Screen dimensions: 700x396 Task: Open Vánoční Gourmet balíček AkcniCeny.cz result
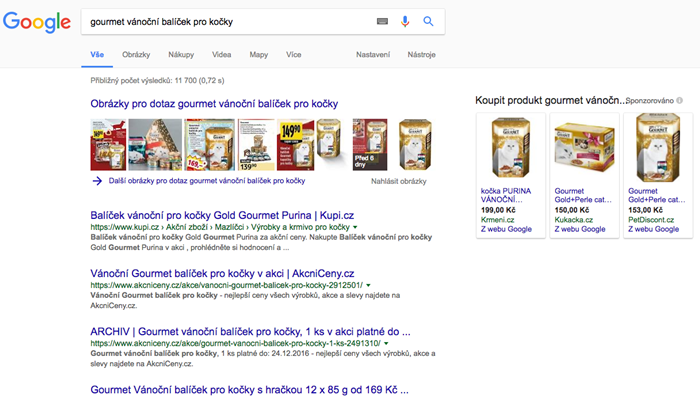pyautogui.click(x=222, y=273)
